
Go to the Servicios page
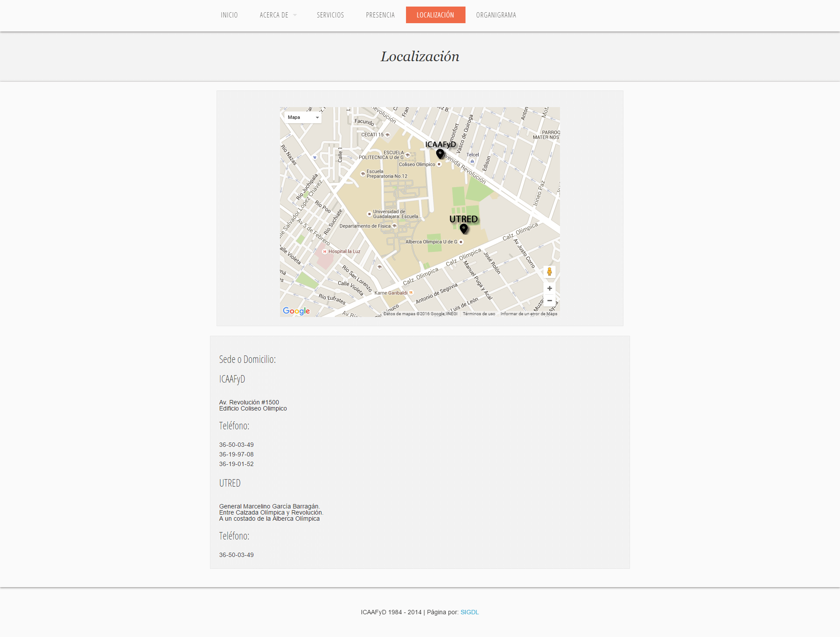coord(330,15)
